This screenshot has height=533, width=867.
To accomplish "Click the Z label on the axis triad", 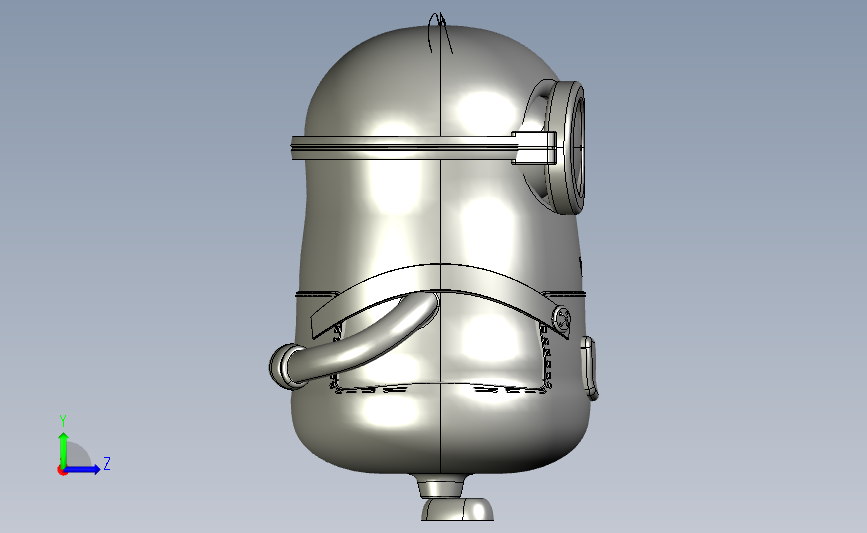I will [x=107, y=463].
